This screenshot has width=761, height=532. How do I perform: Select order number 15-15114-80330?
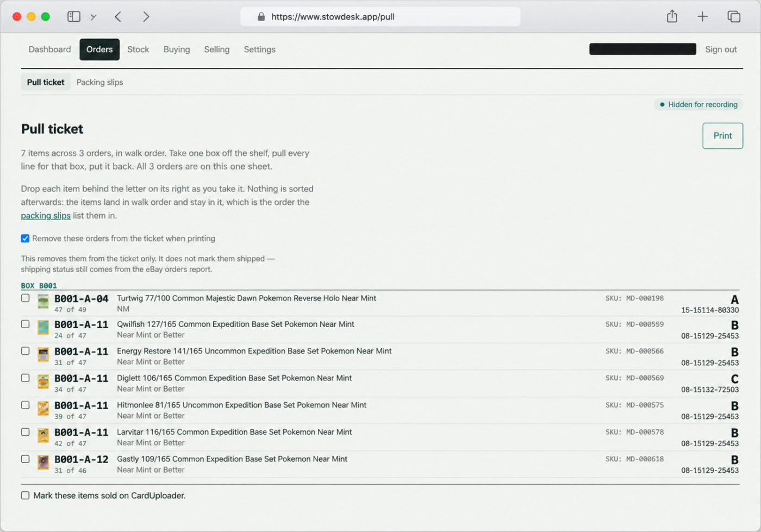[710, 310]
